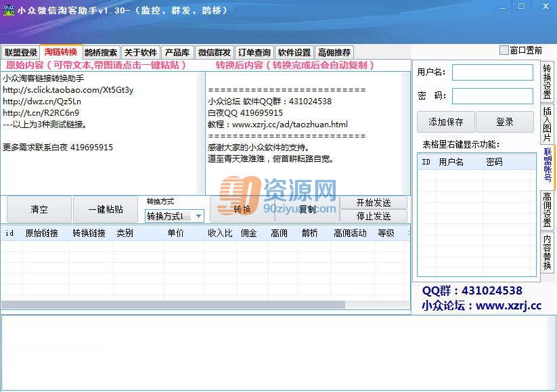This screenshot has width=557, height=392.
Task: Click the 开始发送 button
Action: tap(374, 202)
